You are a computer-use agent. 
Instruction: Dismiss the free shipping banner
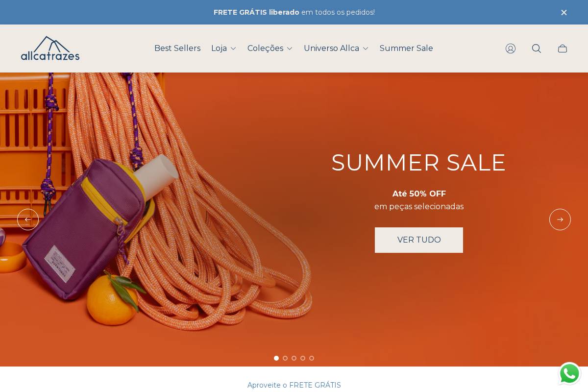(x=564, y=12)
